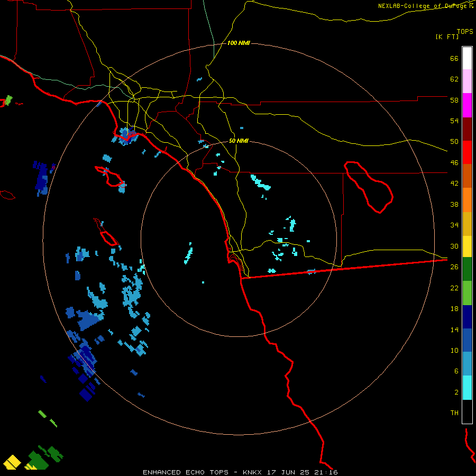The image size is (476, 476).
Task: Click the '50' scale label
Action: (x=454, y=141)
